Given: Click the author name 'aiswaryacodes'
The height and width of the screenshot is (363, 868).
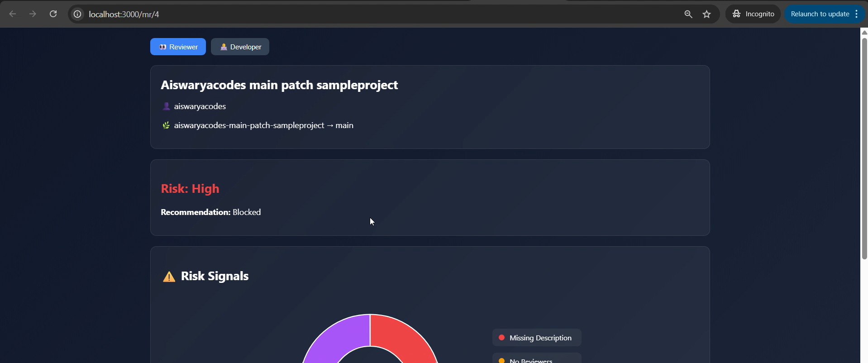Looking at the screenshot, I should pos(200,106).
